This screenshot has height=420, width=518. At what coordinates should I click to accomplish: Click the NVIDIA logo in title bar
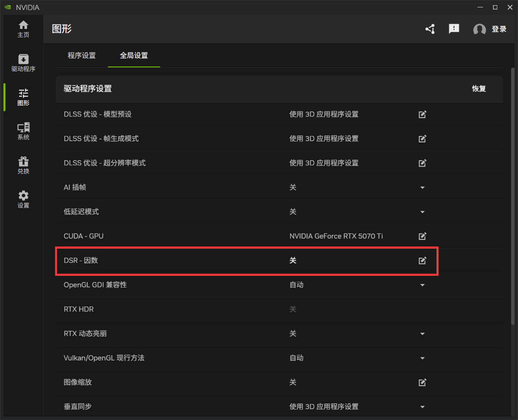[x=7, y=7]
